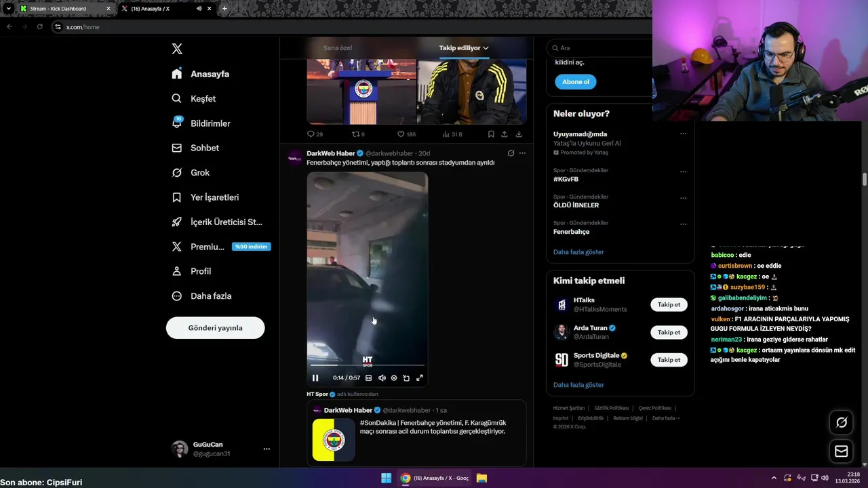Reply to the tweet with 29 replies

[x=315, y=134]
